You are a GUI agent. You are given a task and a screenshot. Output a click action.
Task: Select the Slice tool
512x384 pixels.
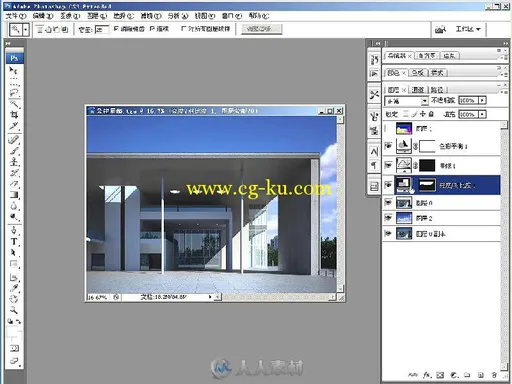pyautogui.click(x=14, y=126)
